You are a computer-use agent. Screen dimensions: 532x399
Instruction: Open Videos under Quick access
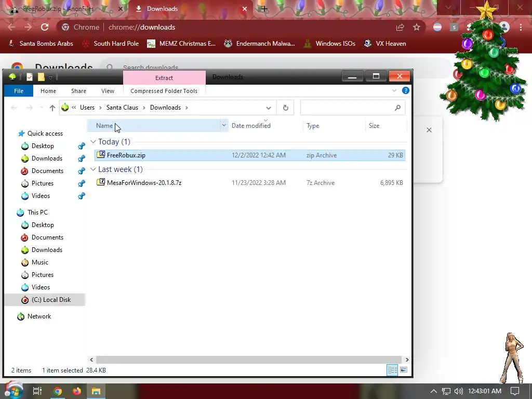coord(41,196)
